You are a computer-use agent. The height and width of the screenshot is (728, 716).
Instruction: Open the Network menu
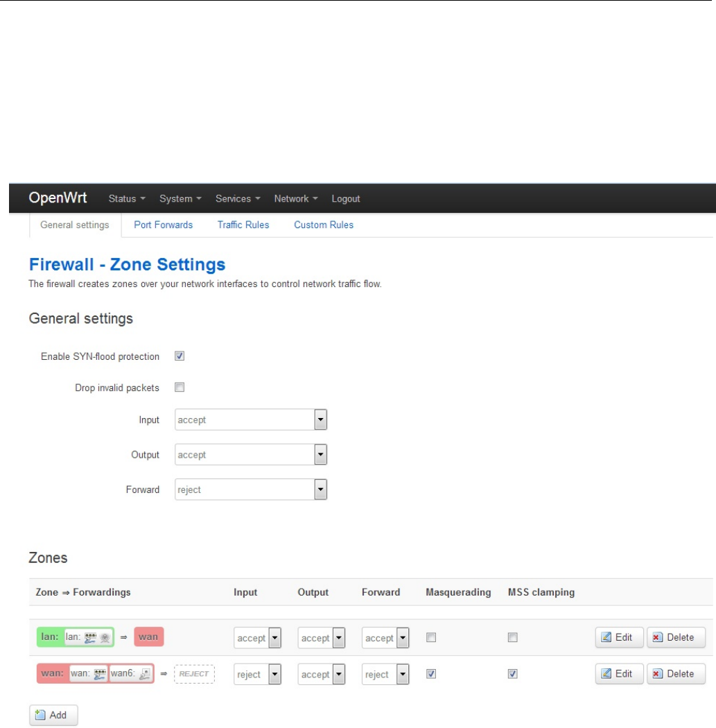pyautogui.click(x=295, y=198)
